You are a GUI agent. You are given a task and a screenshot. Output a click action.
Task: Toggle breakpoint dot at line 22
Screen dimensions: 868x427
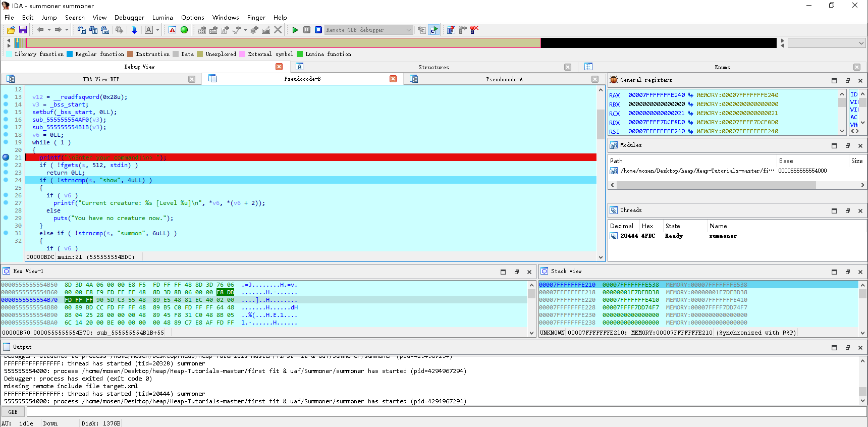click(6, 165)
